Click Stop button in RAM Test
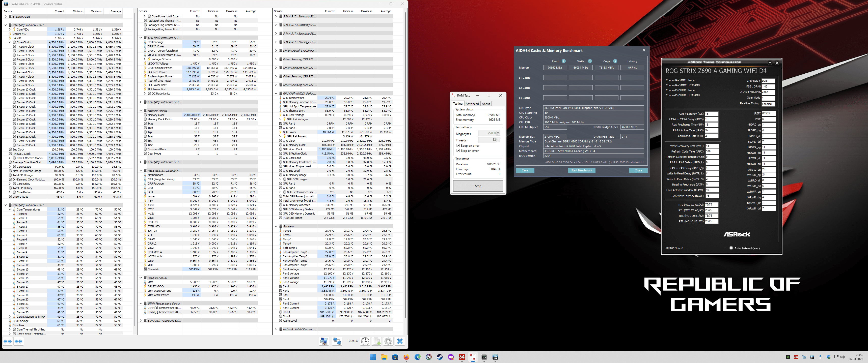This screenshot has height=363, width=868. point(478,186)
